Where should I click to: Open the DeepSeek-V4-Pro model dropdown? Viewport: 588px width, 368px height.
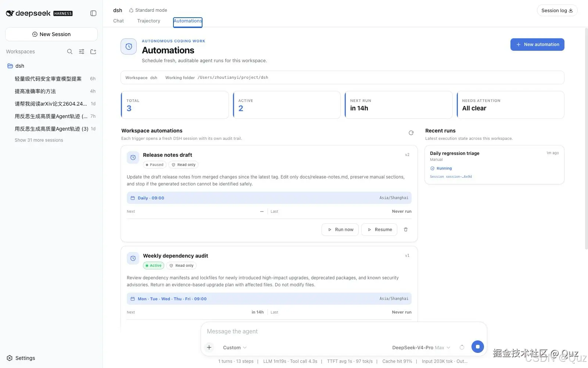tap(421, 348)
